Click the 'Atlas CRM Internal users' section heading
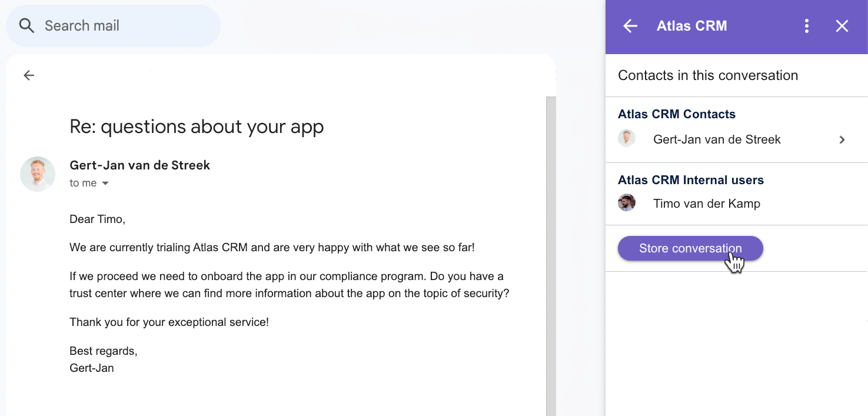The height and width of the screenshot is (416, 868). coord(690,180)
